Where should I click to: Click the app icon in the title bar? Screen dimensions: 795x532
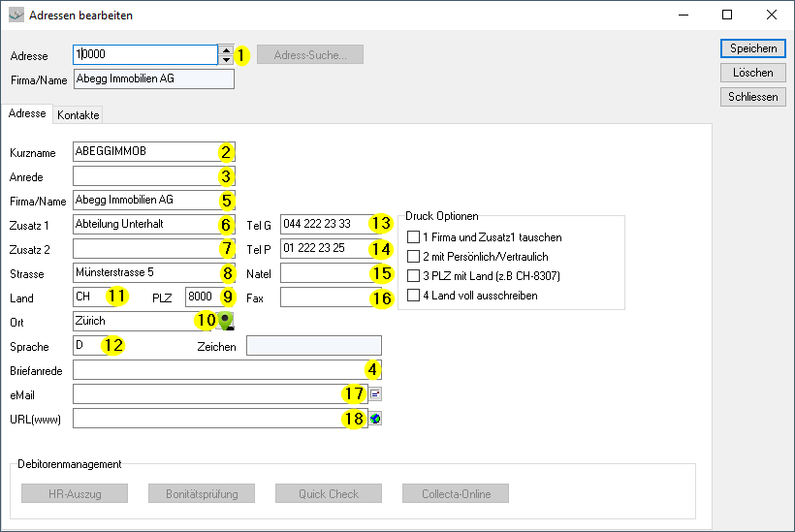pyautogui.click(x=16, y=16)
